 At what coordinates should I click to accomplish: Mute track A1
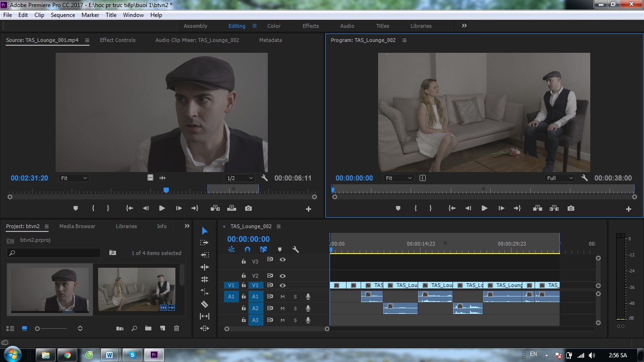click(x=282, y=296)
